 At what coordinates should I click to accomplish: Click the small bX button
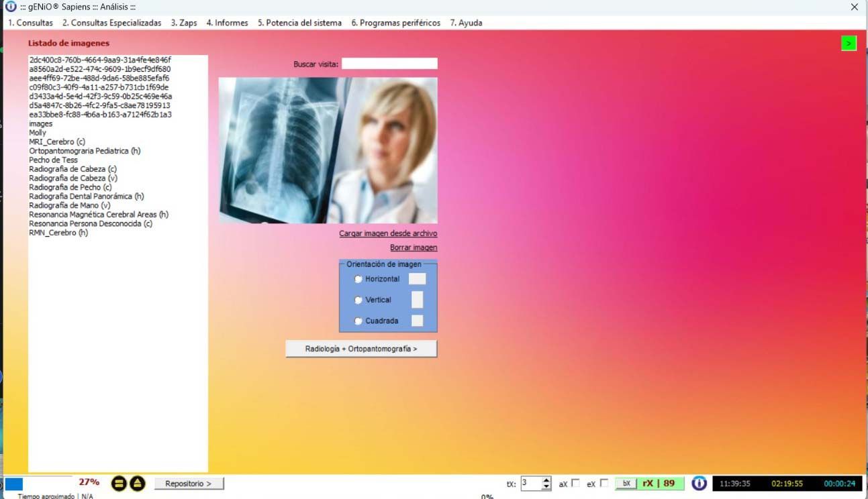[x=626, y=483]
